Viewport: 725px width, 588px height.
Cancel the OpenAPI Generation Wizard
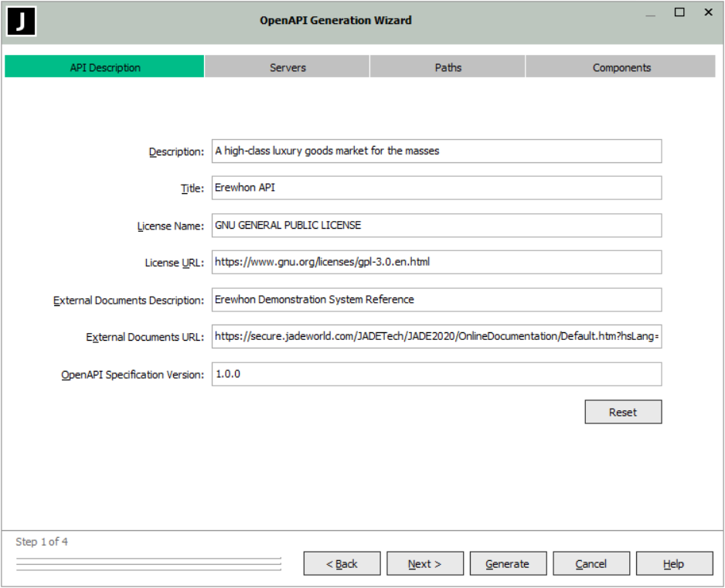(x=591, y=564)
